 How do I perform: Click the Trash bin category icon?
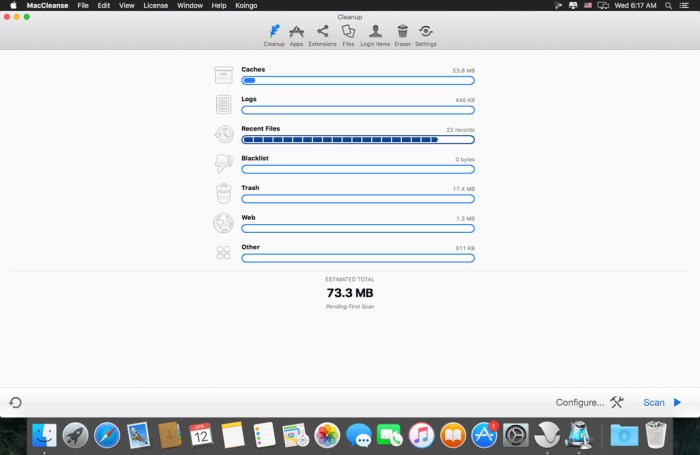223,193
